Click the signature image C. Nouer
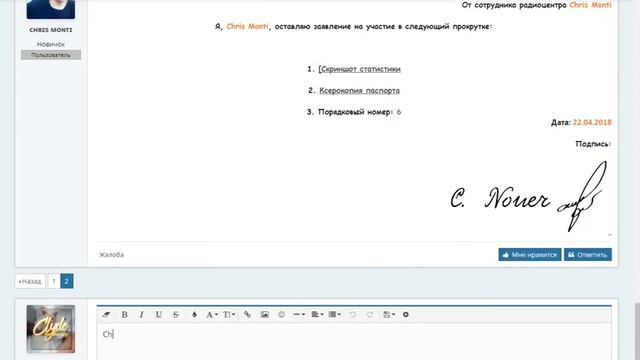 528,196
